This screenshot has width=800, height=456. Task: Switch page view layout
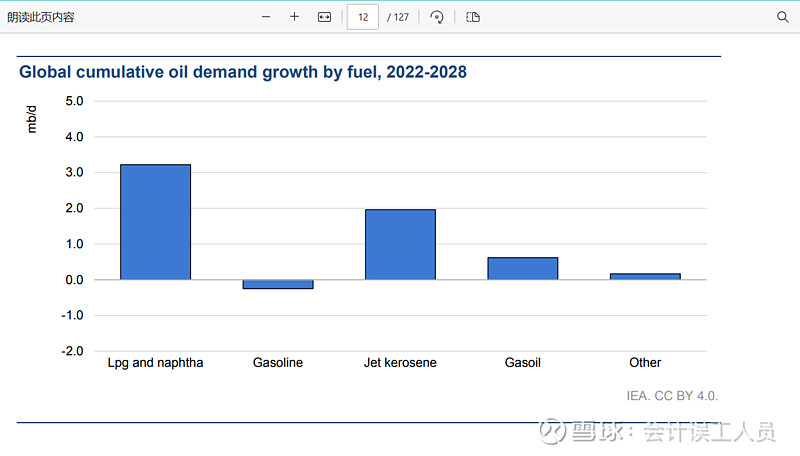pos(473,17)
